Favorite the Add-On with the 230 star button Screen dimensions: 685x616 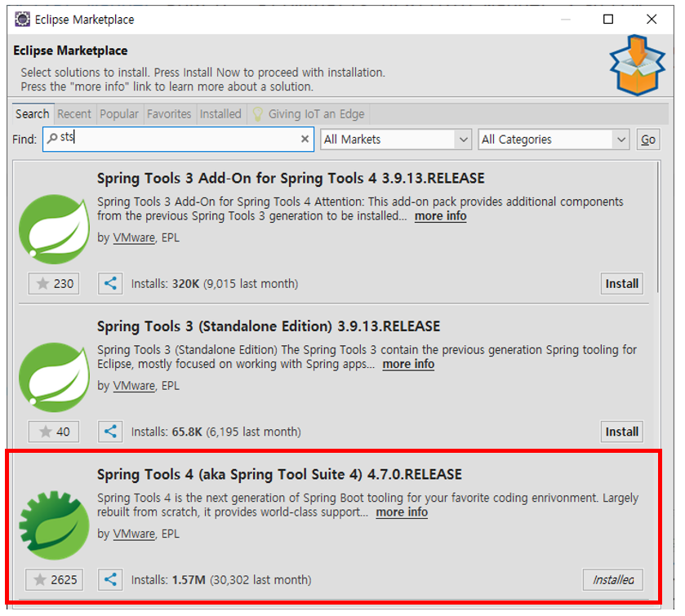tap(54, 284)
